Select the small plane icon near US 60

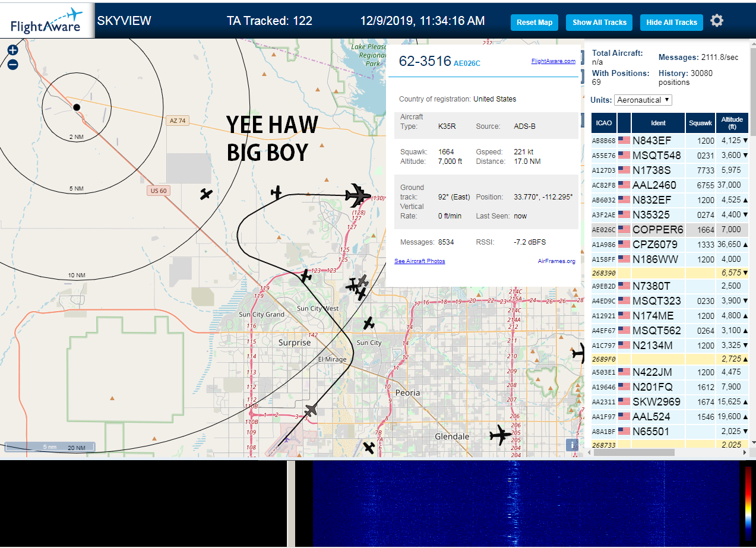[x=206, y=194]
